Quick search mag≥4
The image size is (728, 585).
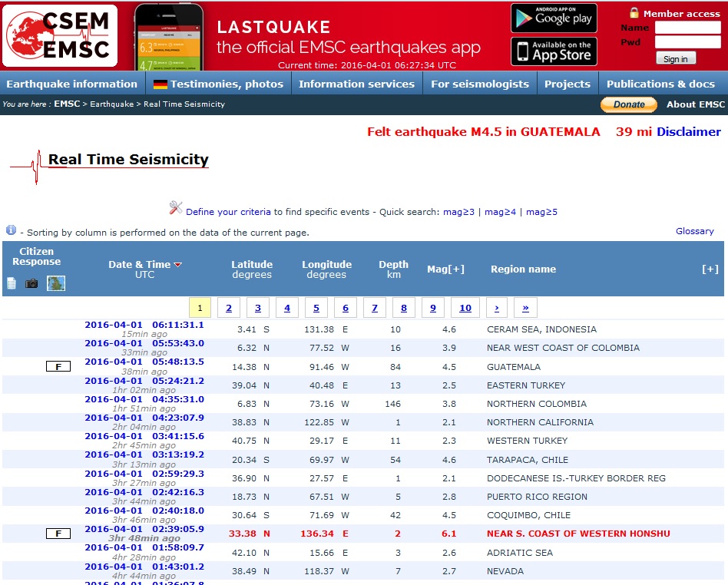pyautogui.click(x=500, y=212)
